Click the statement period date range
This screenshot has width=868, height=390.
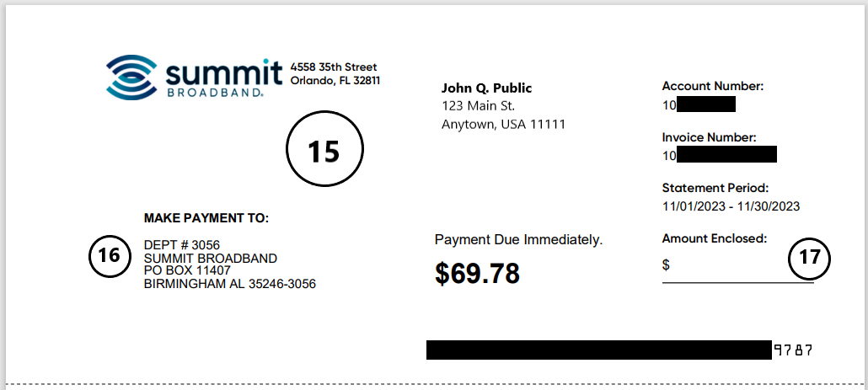731,206
